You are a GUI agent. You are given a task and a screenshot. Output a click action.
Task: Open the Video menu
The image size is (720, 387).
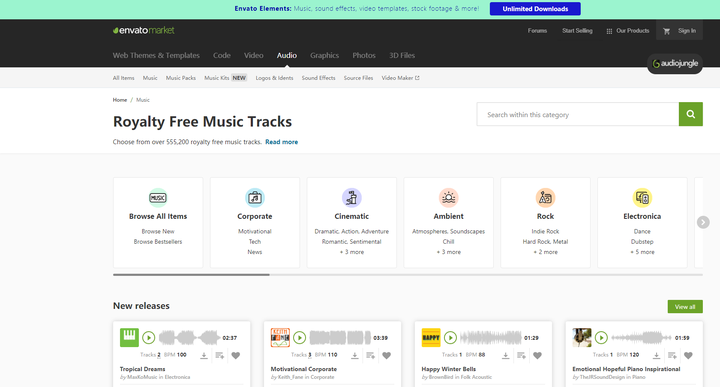pyautogui.click(x=253, y=55)
